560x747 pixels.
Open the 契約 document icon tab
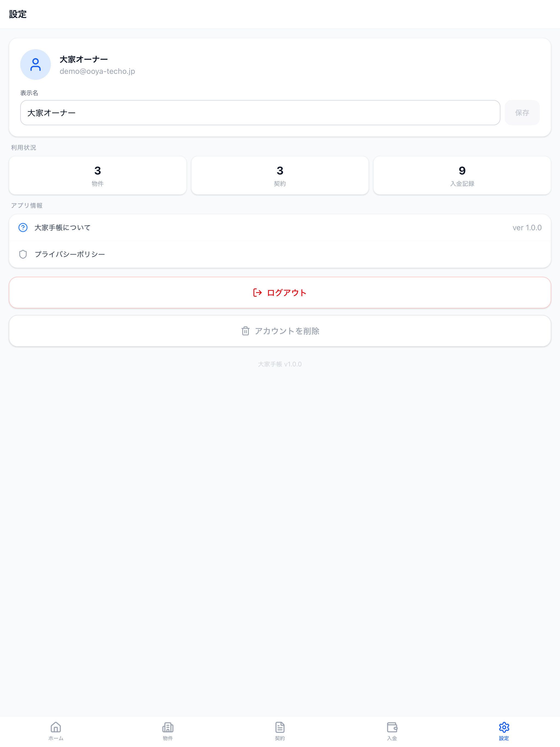[280, 731]
